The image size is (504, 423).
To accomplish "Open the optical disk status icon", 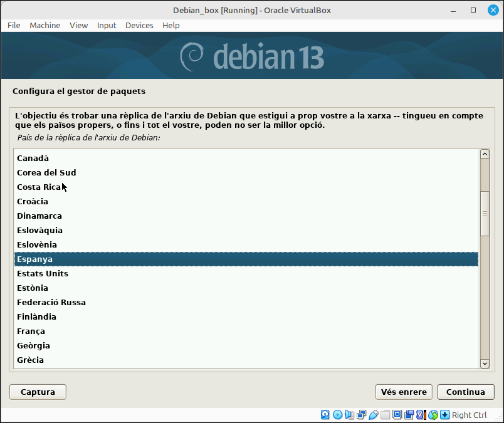I will (x=337, y=415).
